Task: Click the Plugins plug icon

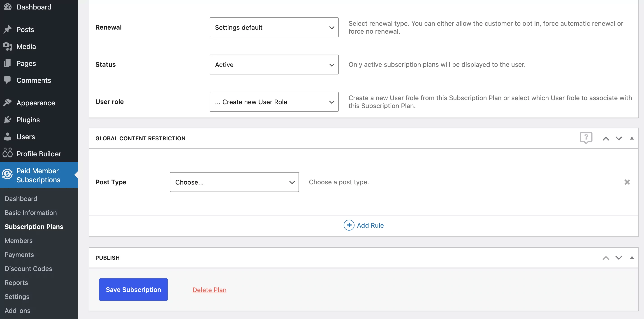Action: point(7,120)
